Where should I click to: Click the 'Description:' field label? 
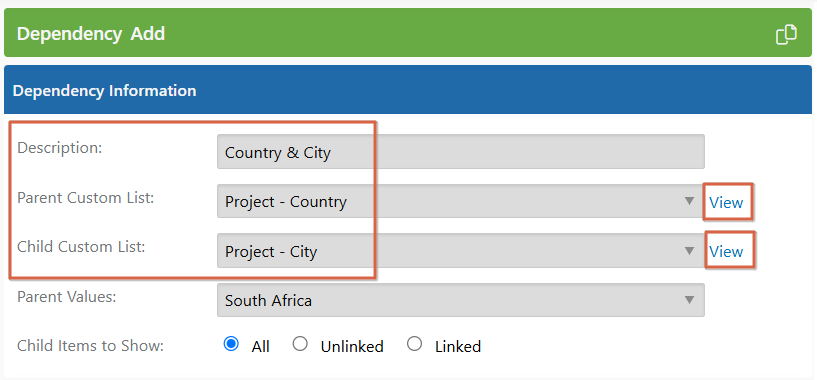pos(60,148)
